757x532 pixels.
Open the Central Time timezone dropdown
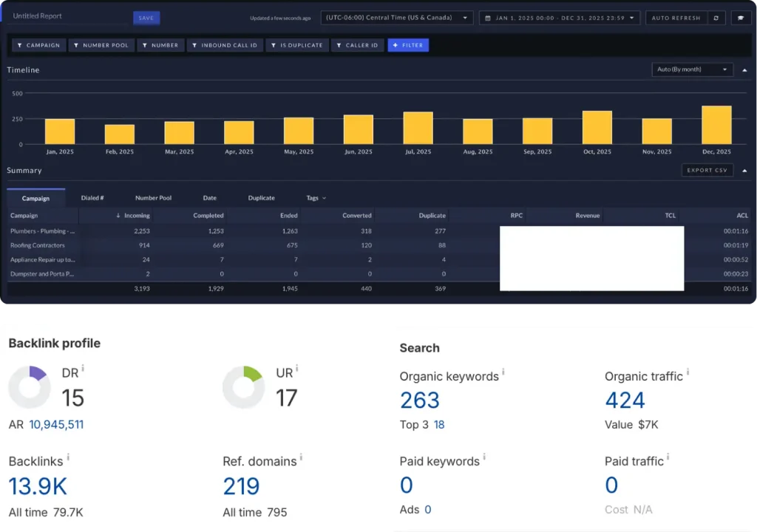click(x=397, y=18)
